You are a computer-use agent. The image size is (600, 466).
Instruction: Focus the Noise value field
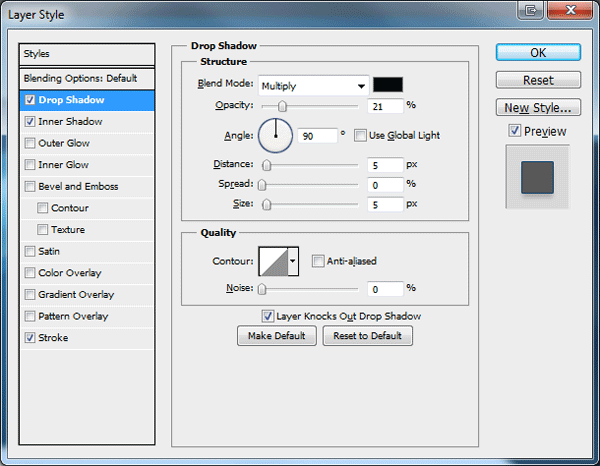385,289
